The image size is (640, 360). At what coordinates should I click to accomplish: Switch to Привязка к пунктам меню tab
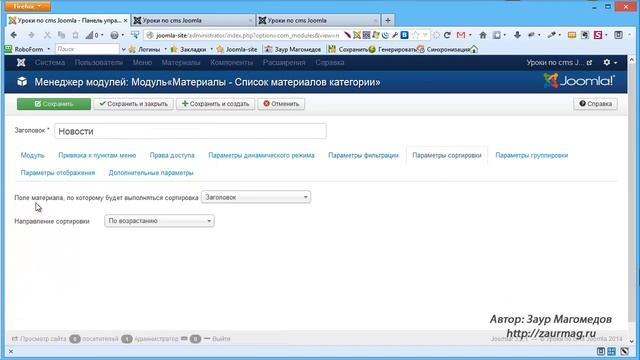pyautogui.click(x=97, y=155)
